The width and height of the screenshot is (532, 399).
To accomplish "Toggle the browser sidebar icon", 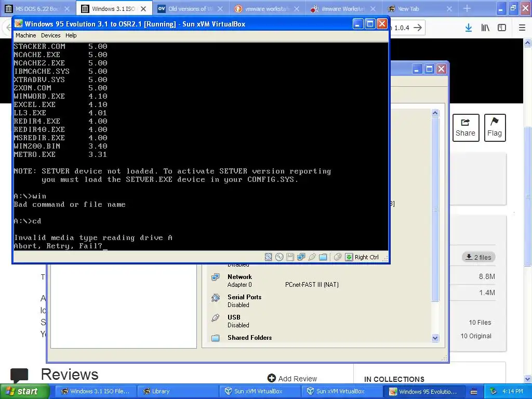I will 502,28.
